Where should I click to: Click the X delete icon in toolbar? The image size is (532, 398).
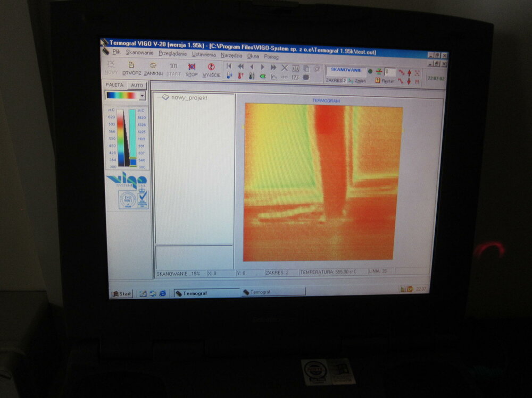click(x=284, y=68)
